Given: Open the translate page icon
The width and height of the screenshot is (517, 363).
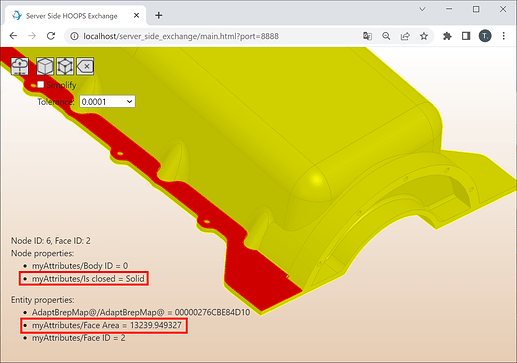Looking at the screenshot, I should tap(367, 36).
